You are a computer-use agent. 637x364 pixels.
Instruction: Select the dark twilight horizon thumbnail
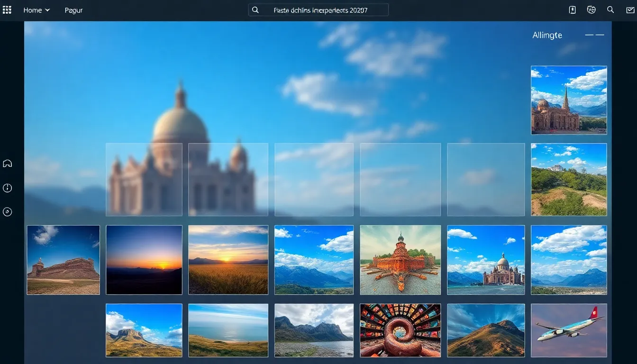point(144,260)
